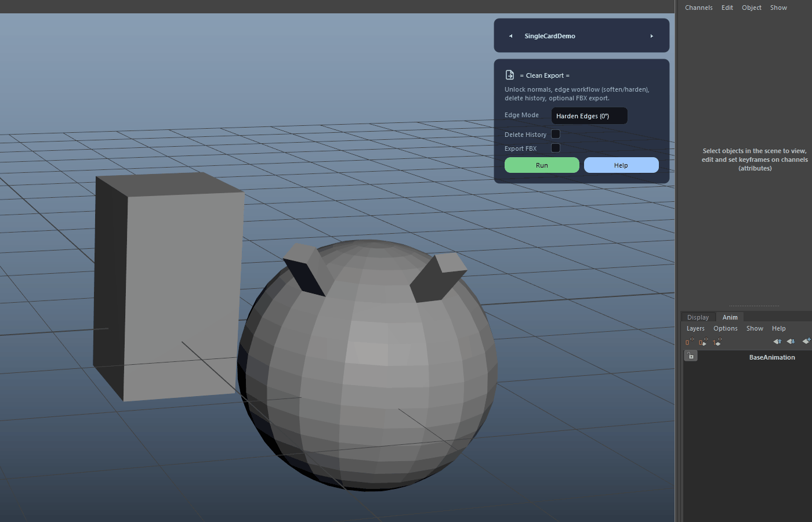Viewport: 812px width, 522px height.
Task: Enable the Export FBX checkbox
Action: pos(556,148)
